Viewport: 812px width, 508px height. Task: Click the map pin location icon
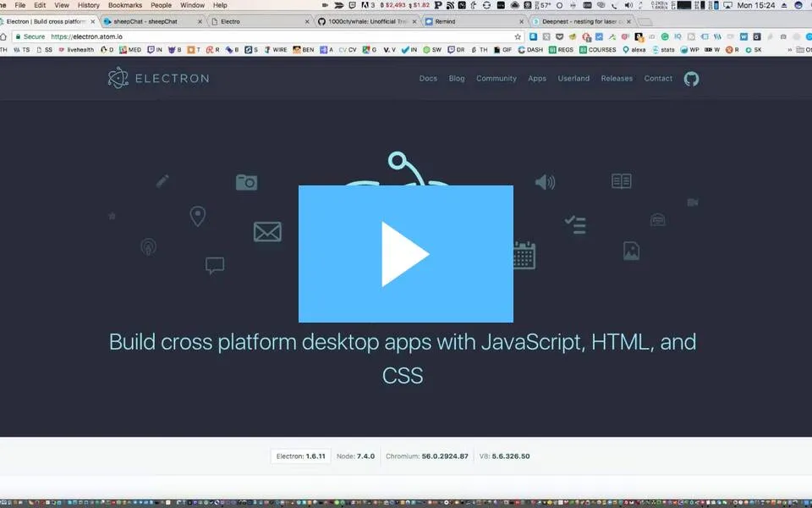pyautogui.click(x=197, y=216)
